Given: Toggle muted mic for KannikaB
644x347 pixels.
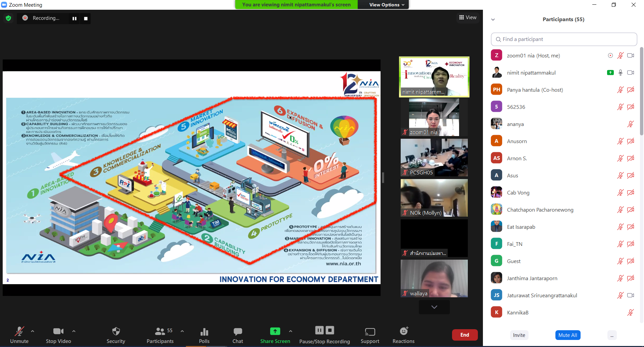Looking at the screenshot, I should point(631,312).
